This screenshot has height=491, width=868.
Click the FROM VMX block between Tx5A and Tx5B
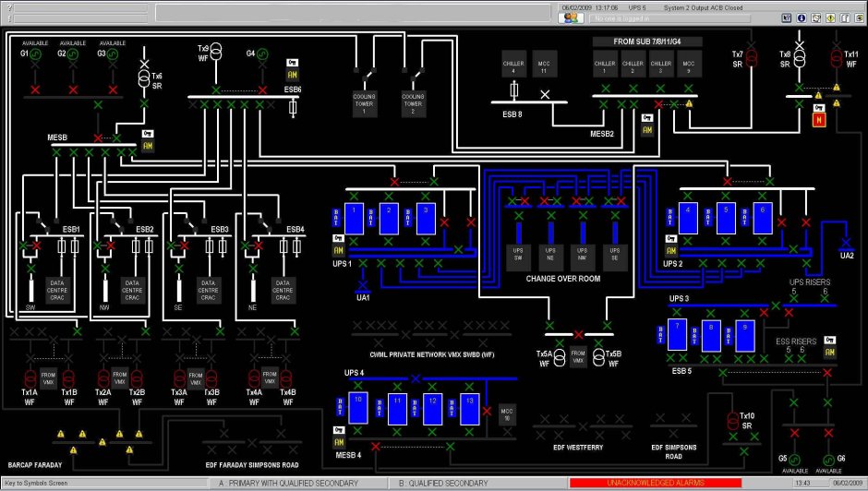click(x=578, y=356)
